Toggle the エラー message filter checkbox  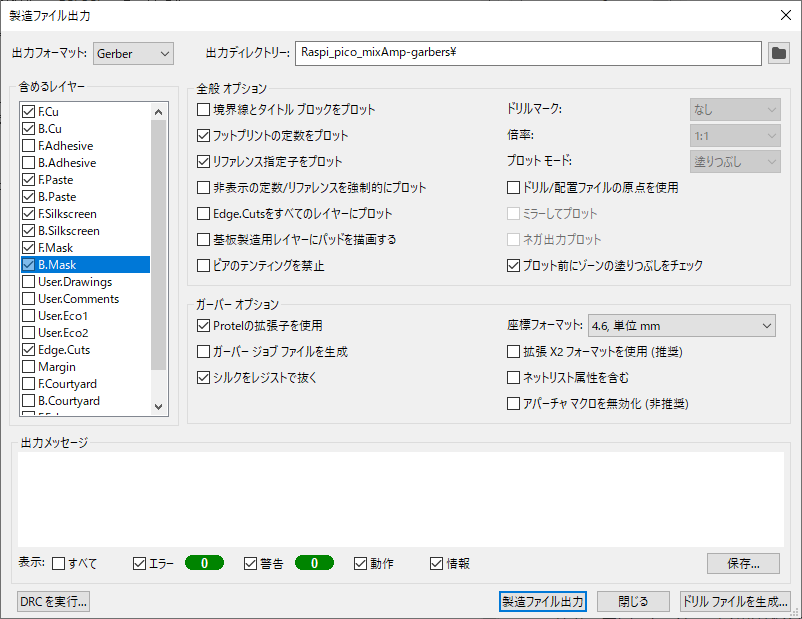pyautogui.click(x=139, y=563)
